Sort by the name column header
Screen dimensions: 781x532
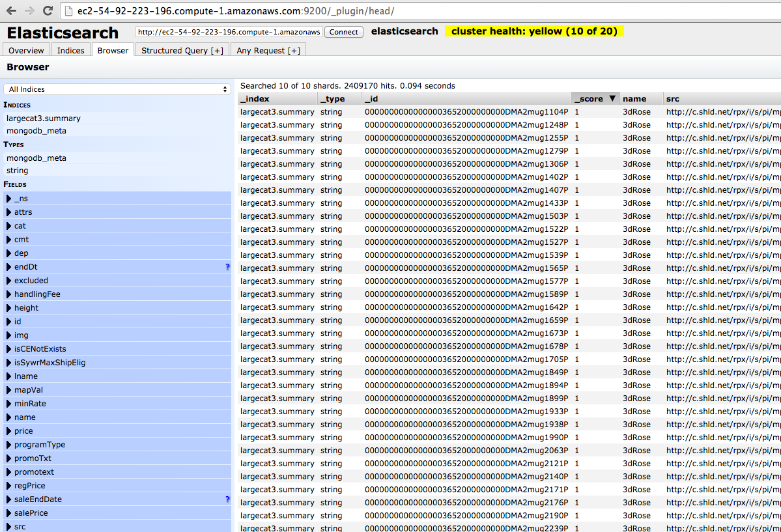tap(642, 98)
